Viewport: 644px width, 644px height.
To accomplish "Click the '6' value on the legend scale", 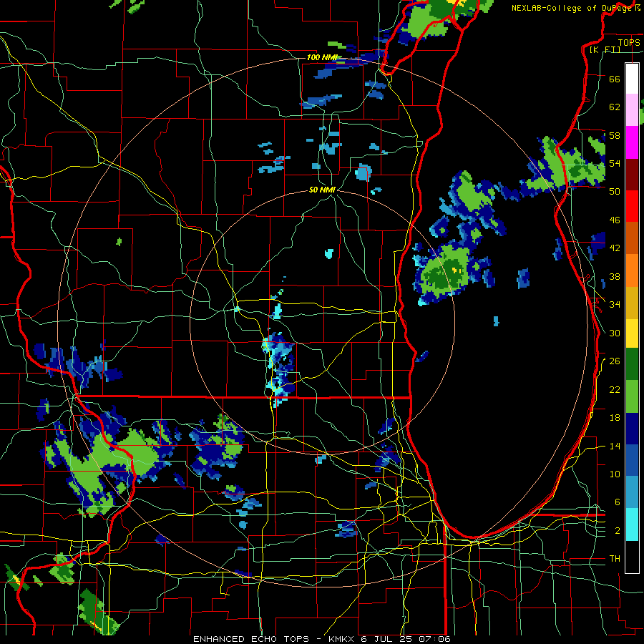I will pyautogui.click(x=618, y=502).
